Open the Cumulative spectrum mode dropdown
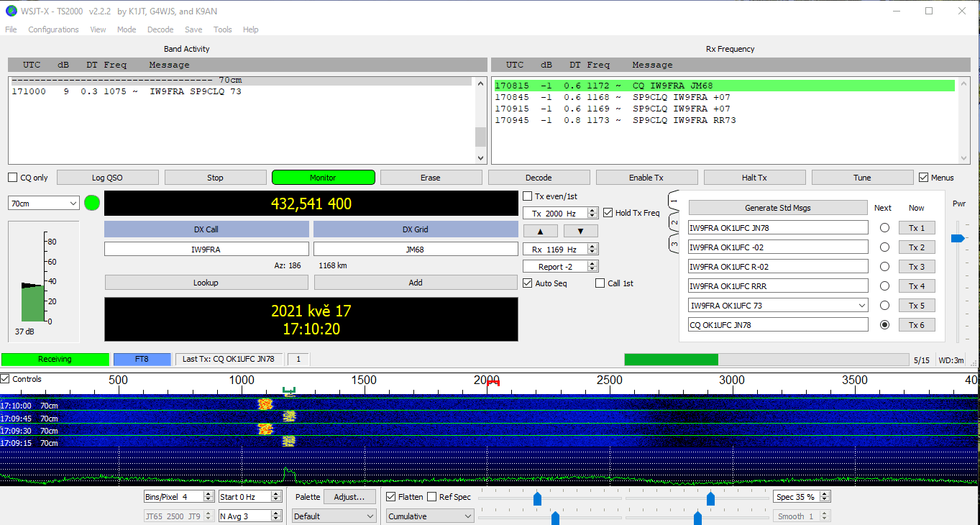Image resolution: width=980 pixels, height=525 pixels. tap(430, 516)
